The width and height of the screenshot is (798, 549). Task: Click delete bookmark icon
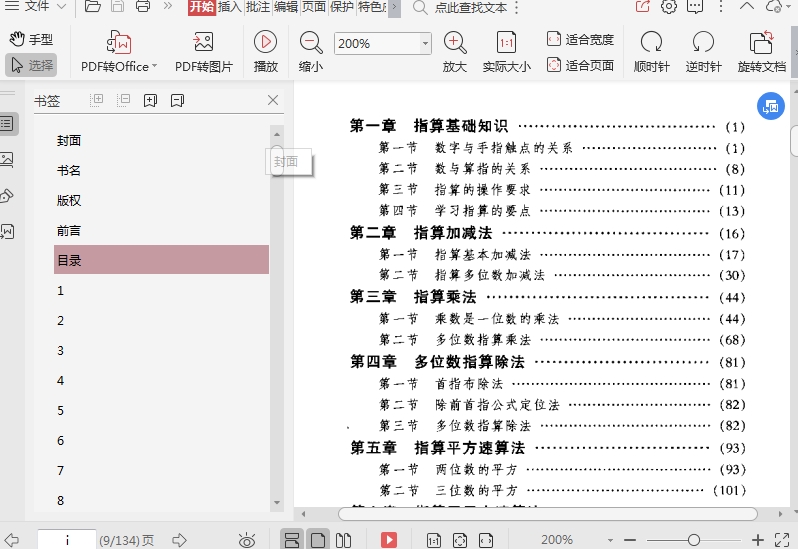[x=177, y=100]
